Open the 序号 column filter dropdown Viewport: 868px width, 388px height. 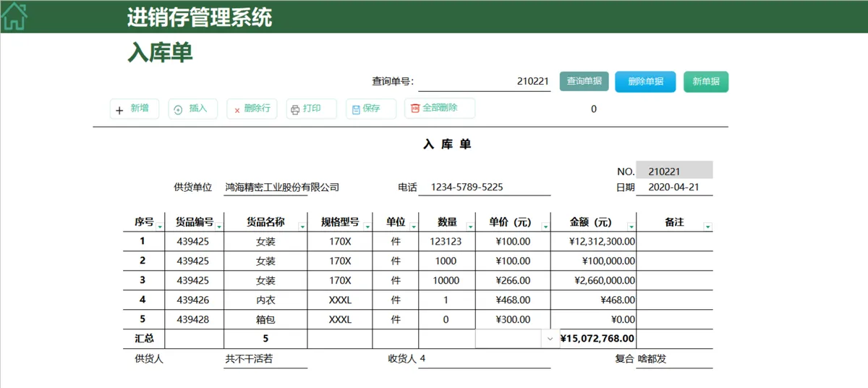pyautogui.click(x=160, y=227)
